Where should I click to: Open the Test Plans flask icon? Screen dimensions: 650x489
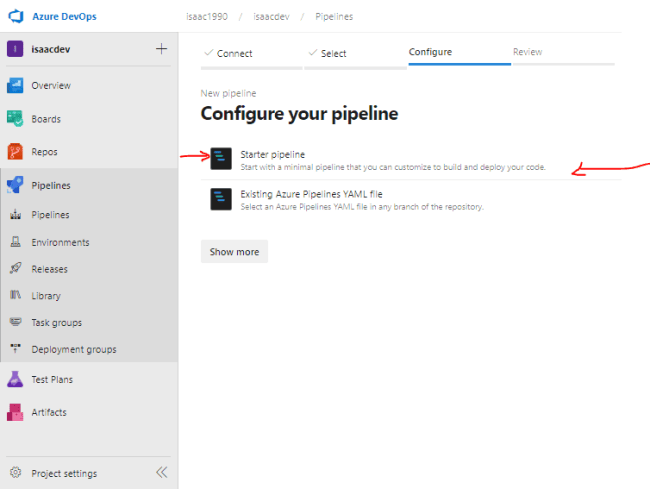point(15,379)
